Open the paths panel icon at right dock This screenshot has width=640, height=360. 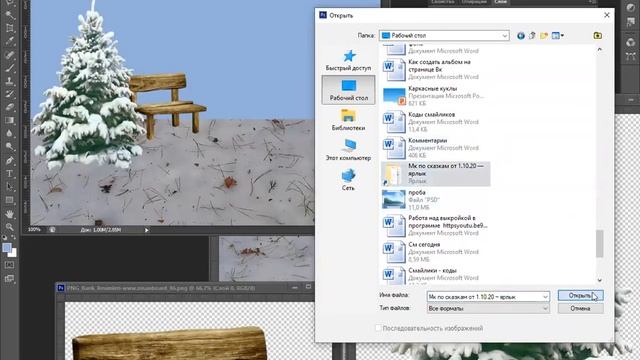click(x=631, y=57)
